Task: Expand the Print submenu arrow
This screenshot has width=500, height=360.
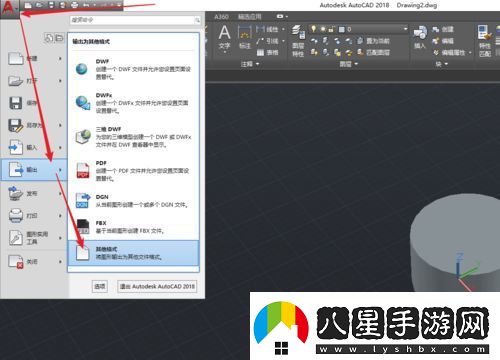Action: [x=60, y=216]
